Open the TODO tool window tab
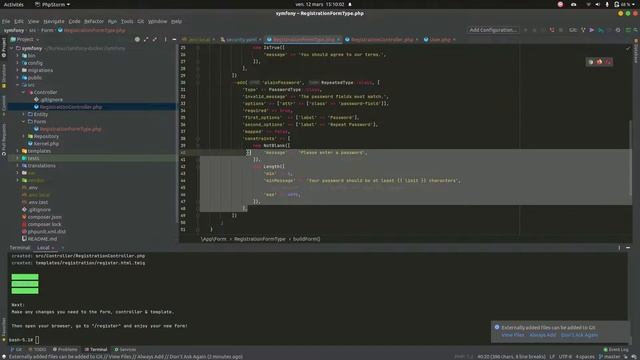Screen dimensions: 640x360 38,349
